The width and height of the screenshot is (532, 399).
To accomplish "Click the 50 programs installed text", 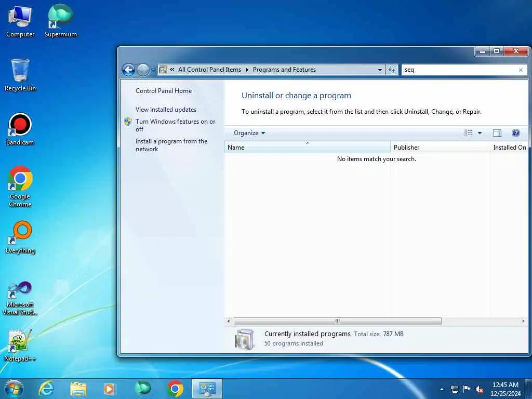I will click(294, 343).
